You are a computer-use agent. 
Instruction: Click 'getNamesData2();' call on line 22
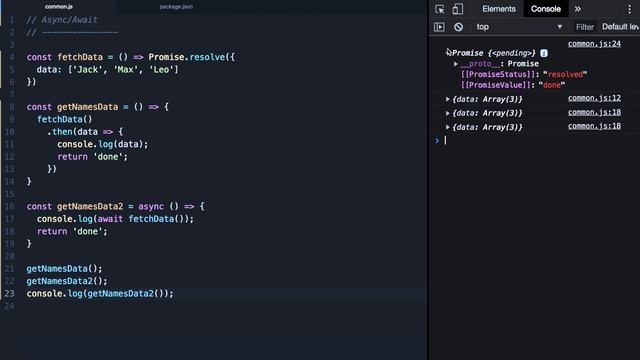click(x=67, y=281)
